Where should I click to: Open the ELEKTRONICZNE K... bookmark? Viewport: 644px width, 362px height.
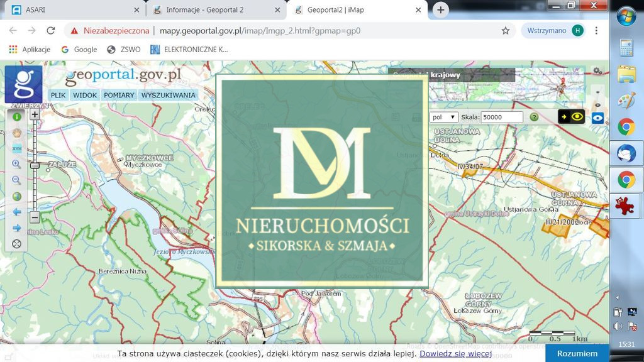coord(189,50)
